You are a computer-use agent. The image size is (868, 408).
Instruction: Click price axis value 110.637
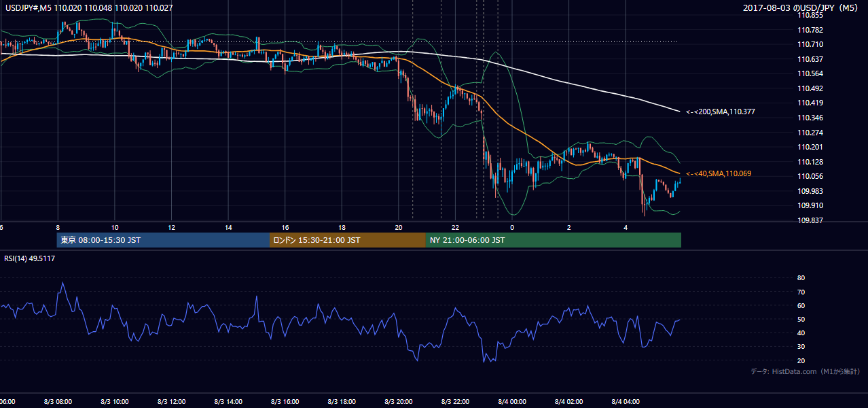point(811,59)
